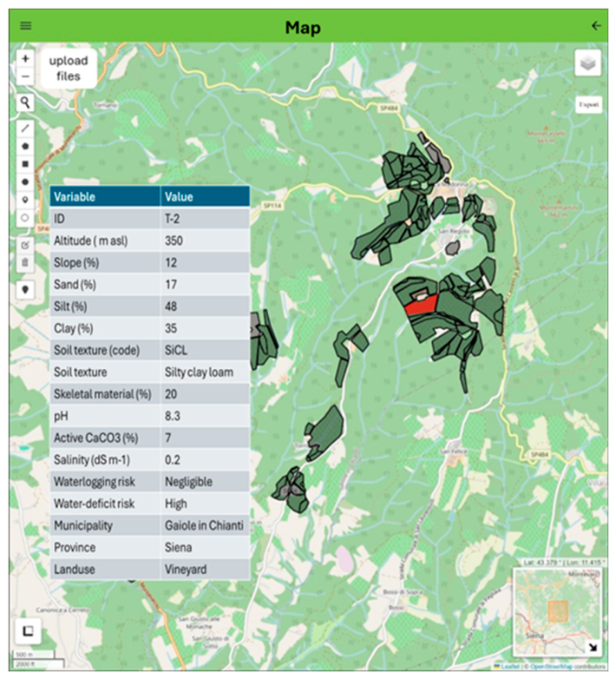Click the upload files button
The image size is (616, 679).
point(69,69)
